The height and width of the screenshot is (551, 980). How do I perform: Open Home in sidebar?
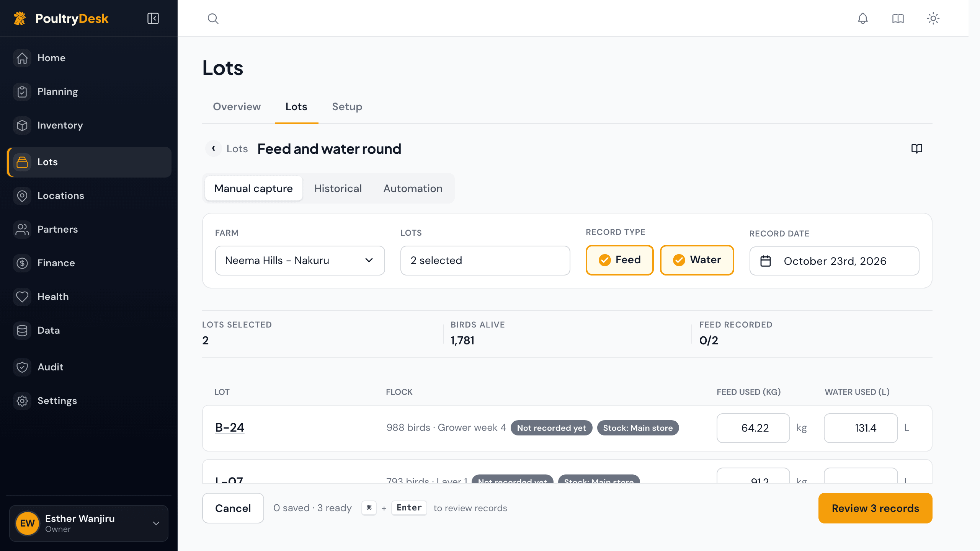coord(89,58)
